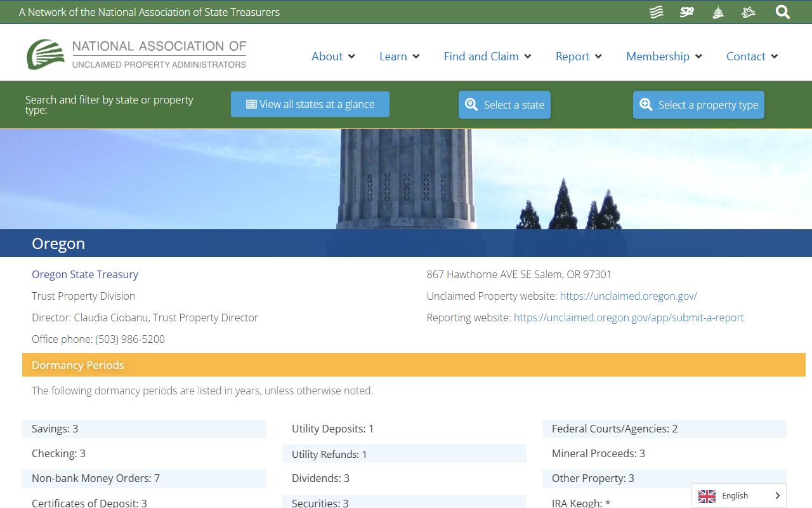
Task: Click 867 Hawthorne AVE SE address
Action: [x=519, y=274]
